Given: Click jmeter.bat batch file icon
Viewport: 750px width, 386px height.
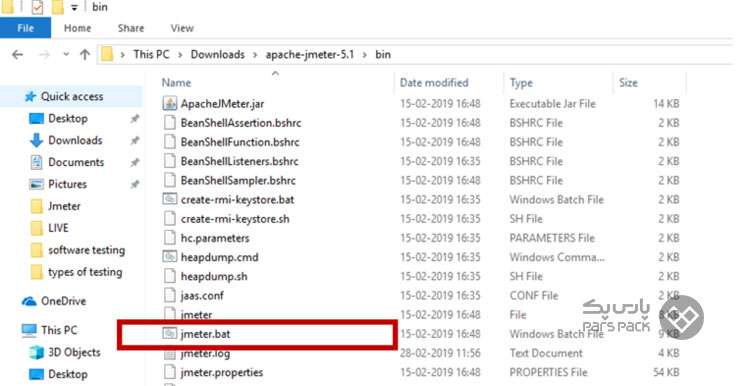Looking at the screenshot, I should click(170, 333).
